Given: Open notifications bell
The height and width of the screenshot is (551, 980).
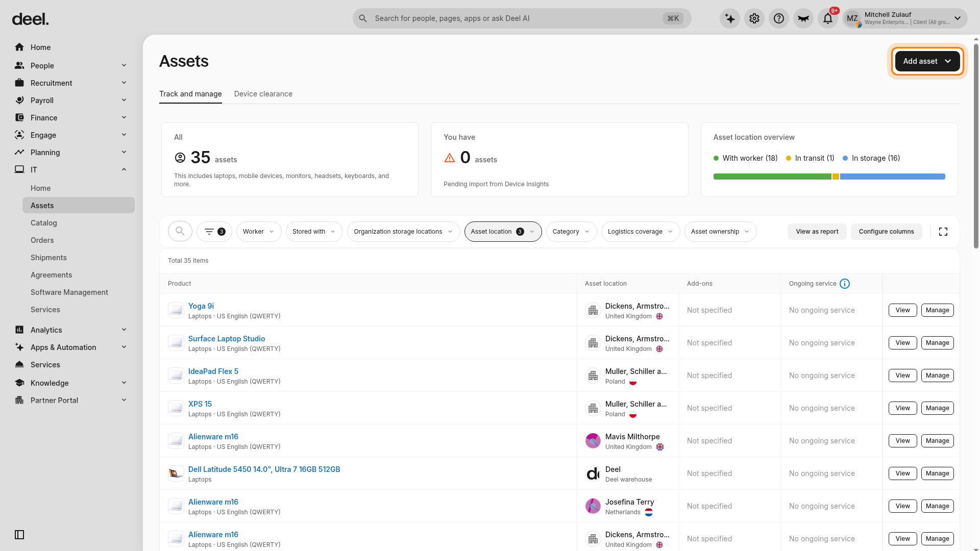Looking at the screenshot, I should 828,19.
